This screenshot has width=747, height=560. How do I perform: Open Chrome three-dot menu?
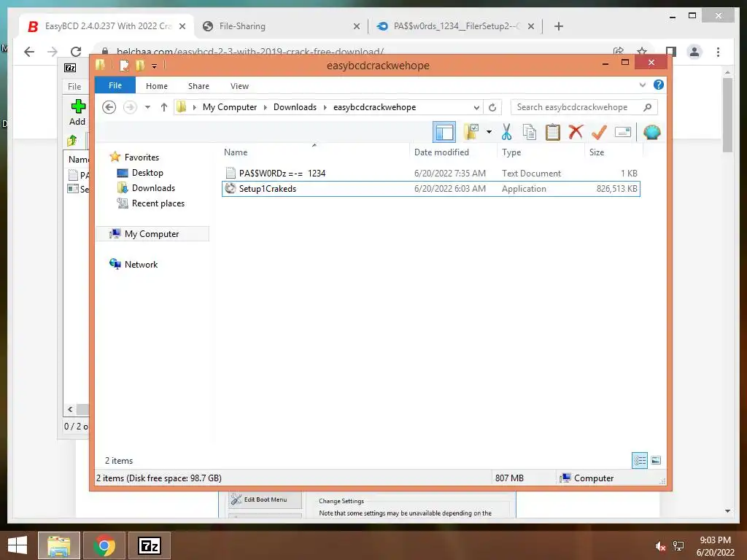(718, 52)
